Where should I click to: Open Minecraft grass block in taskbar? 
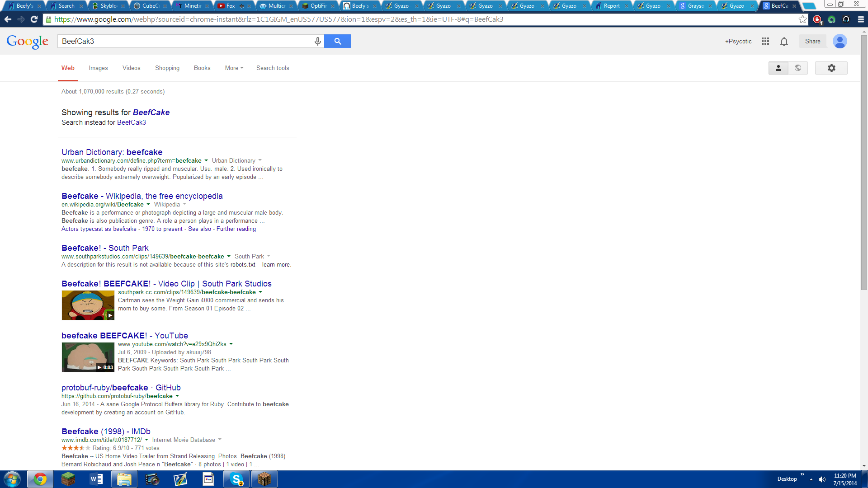tap(68, 479)
